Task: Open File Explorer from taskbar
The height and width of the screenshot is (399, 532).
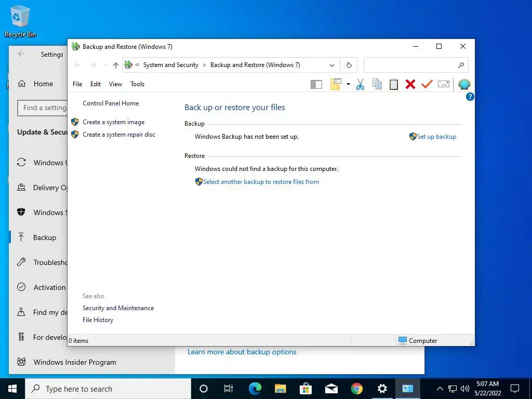Action: (x=280, y=389)
